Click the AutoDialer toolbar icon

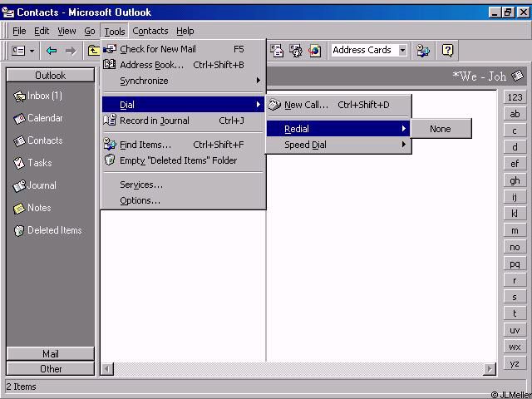296,51
